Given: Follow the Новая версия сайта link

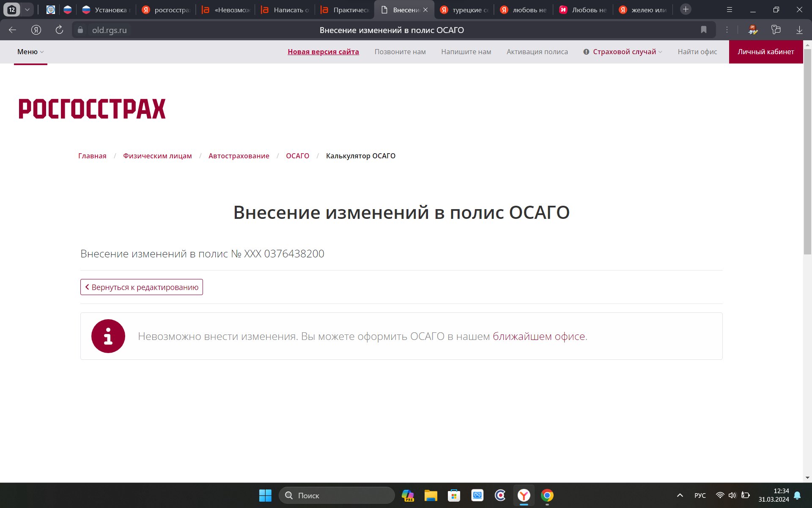Looking at the screenshot, I should [x=323, y=52].
